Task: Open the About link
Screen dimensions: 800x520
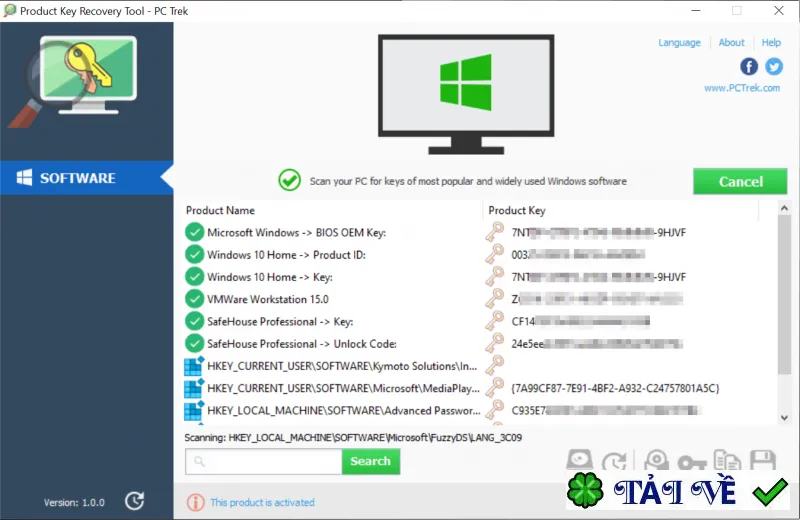Action: [731, 43]
